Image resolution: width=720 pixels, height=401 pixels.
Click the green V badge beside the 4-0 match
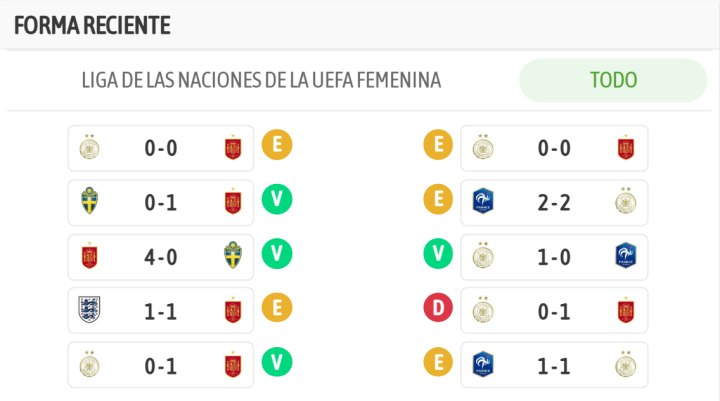[277, 255]
